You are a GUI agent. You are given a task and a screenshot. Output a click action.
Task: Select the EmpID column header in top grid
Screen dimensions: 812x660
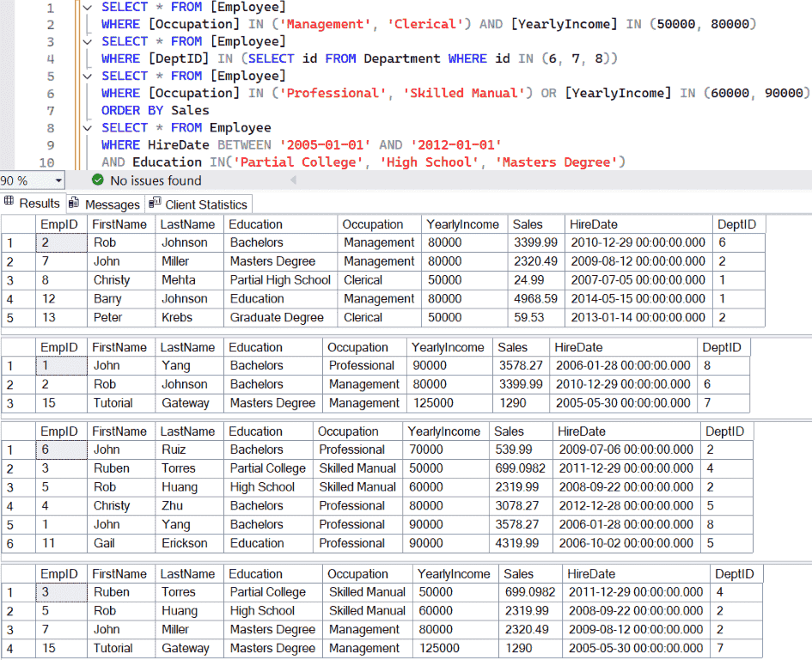pos(60,223)
